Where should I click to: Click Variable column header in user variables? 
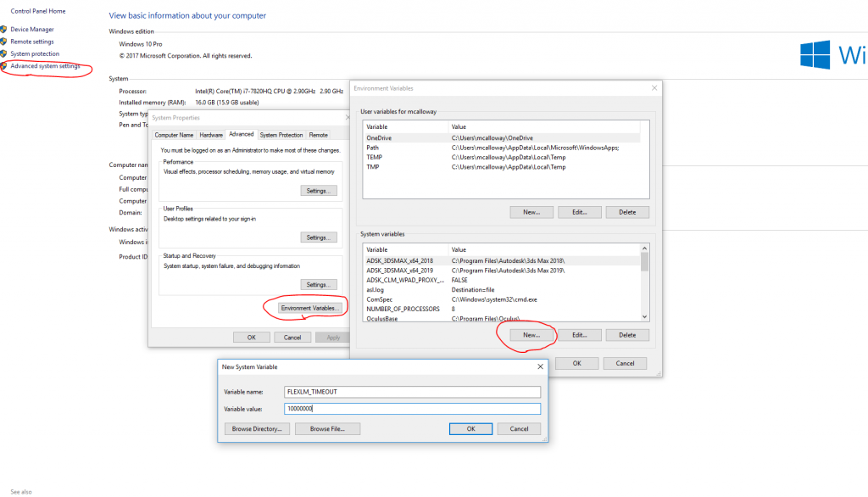point(405,127)
